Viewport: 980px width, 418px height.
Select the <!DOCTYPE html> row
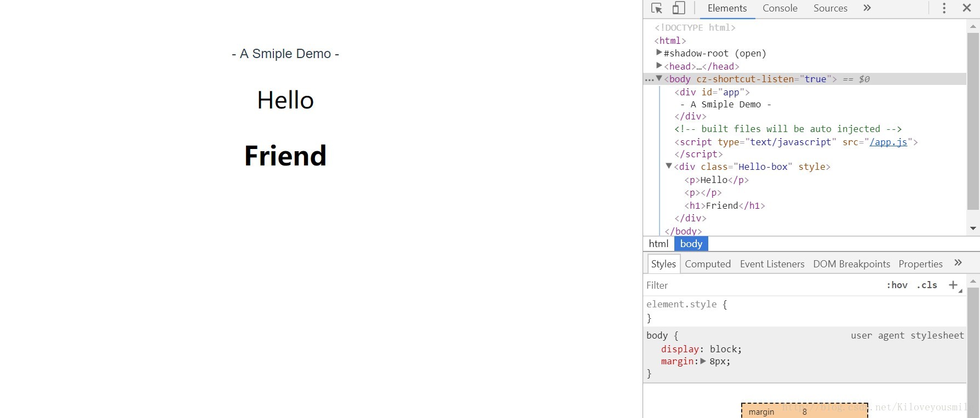click(x=695, y=27)
